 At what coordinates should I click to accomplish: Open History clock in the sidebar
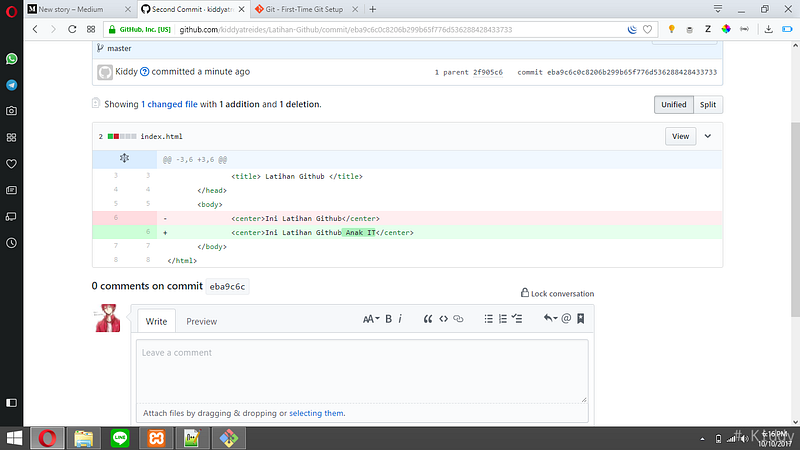pos(11,243)
